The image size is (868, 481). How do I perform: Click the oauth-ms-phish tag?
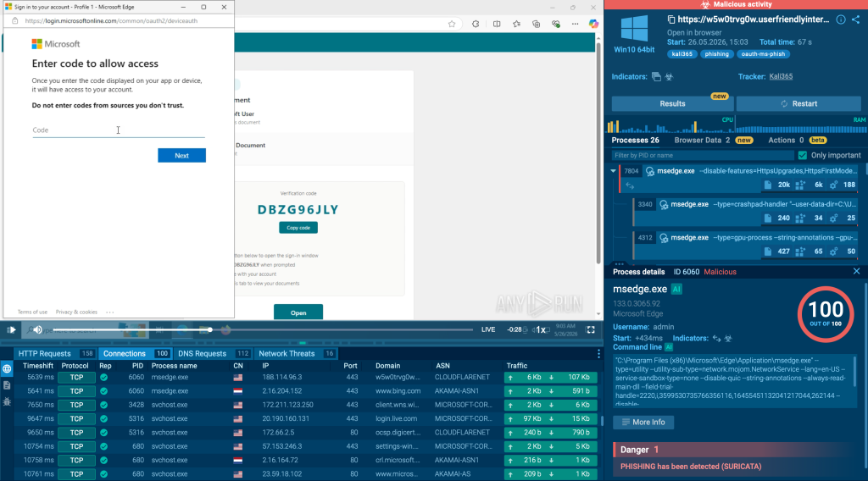coord(764,54)
